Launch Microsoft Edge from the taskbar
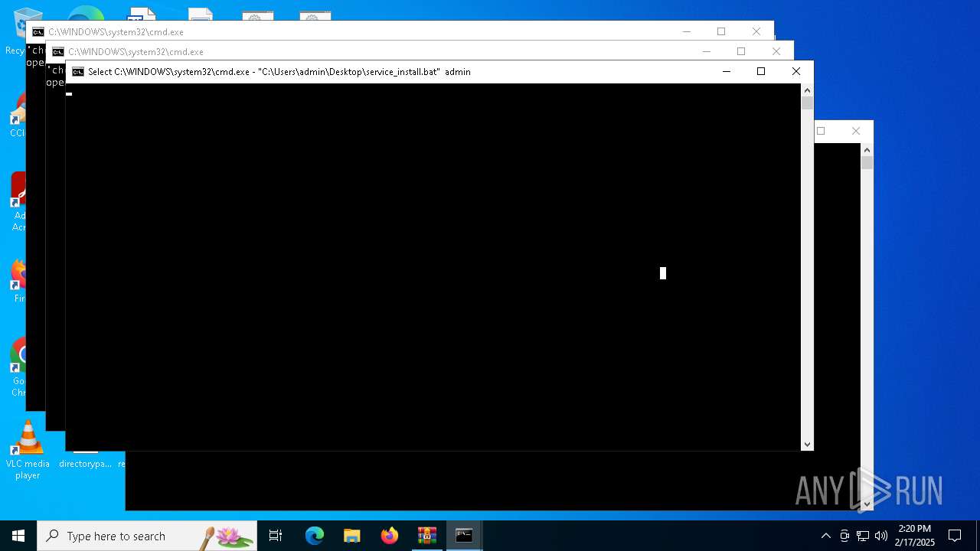Screen dimensions: 980x551 pyautogui.click(x=315, y=536)
